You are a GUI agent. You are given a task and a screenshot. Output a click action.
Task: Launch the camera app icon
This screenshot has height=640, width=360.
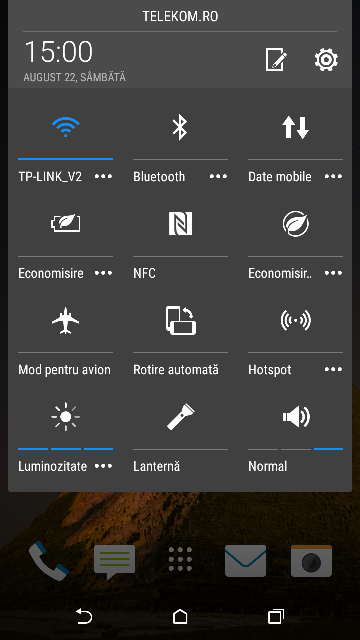(311, 561)
